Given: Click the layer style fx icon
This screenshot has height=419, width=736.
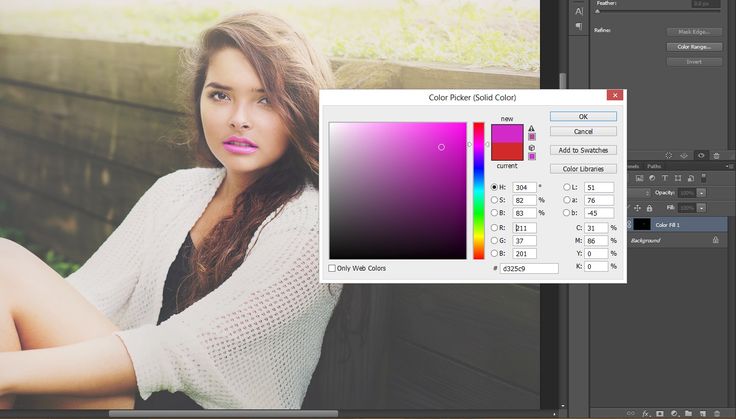Looking at the screenshot, I should 646,411.
